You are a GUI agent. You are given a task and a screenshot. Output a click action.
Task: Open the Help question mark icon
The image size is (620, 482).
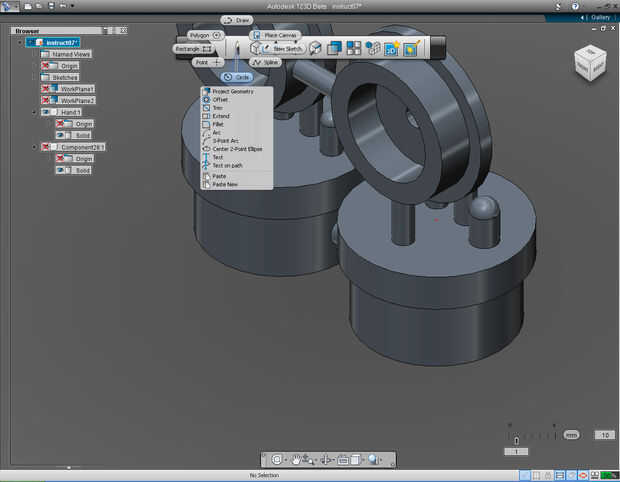click(x=575, y=6)
